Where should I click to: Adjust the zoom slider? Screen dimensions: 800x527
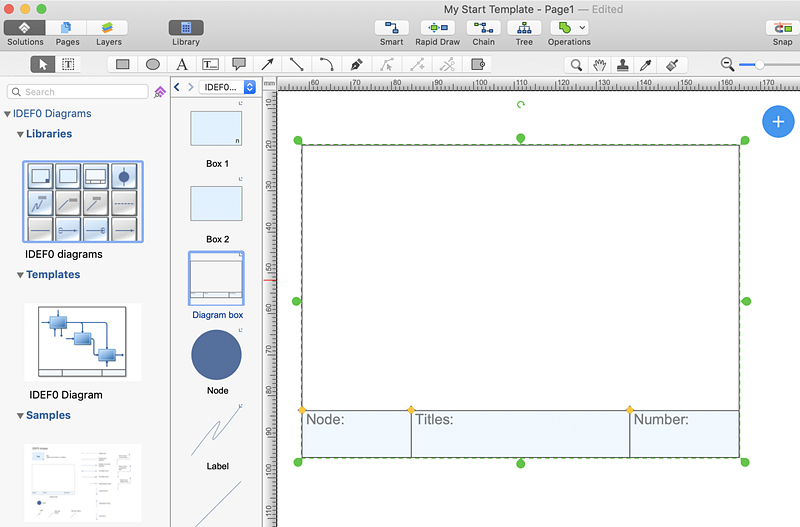(760, 64)
